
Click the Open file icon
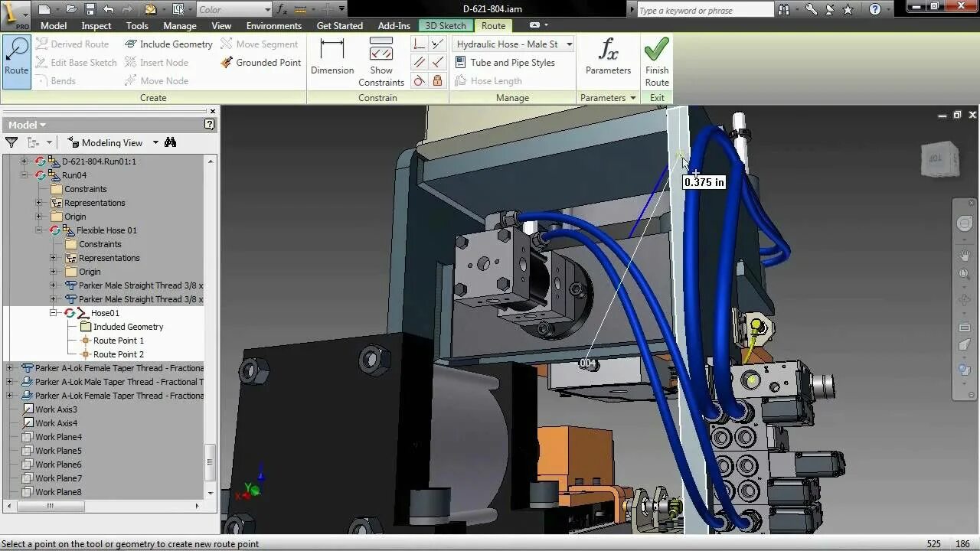pos(70,10)
